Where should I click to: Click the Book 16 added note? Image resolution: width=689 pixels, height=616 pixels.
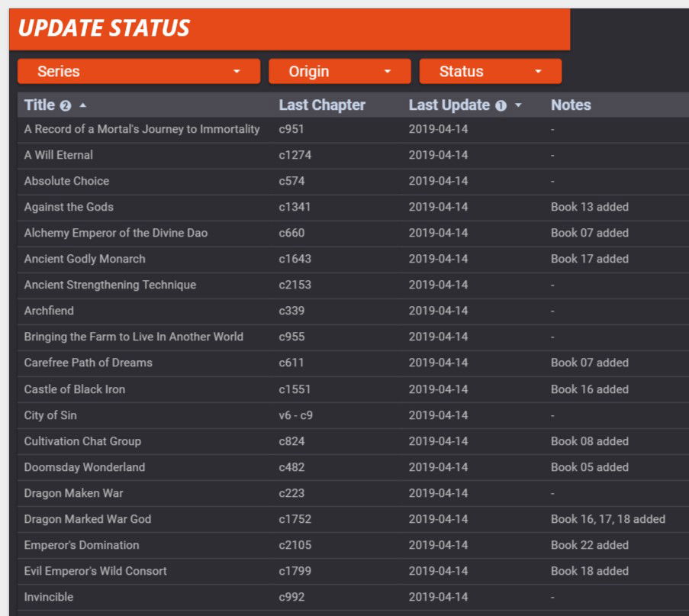coord(589,389)
